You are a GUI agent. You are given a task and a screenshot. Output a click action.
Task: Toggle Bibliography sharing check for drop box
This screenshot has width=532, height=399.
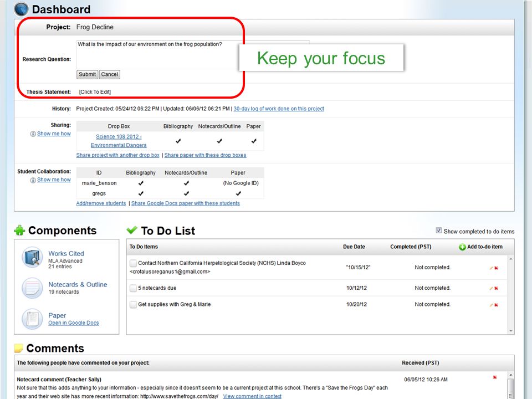[178, 141]
